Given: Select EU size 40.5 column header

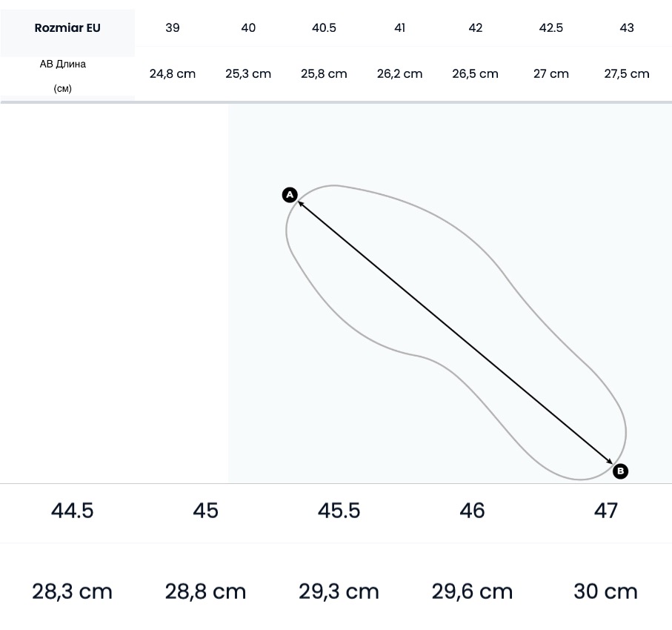Looking at the screenshot, I should coord(324,28).
